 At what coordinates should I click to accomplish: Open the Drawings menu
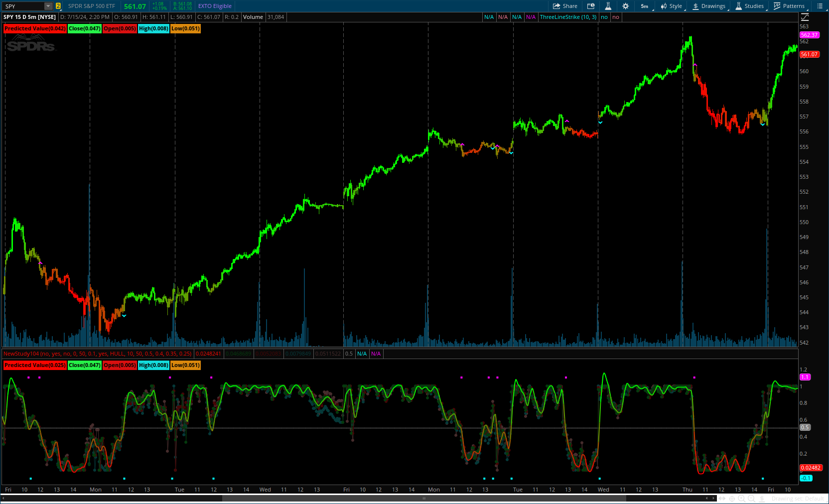click(x=709, y=6)
